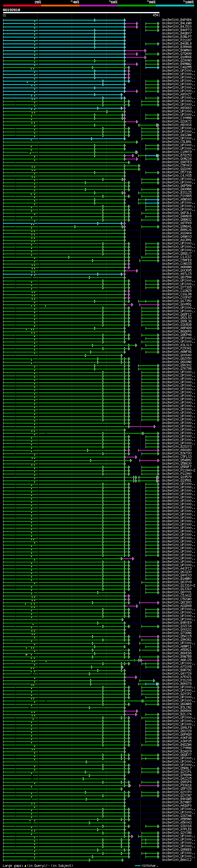Click the purple ~60% identity legend segment
This screenshot has height=868, width=197.
coord(99,6)
